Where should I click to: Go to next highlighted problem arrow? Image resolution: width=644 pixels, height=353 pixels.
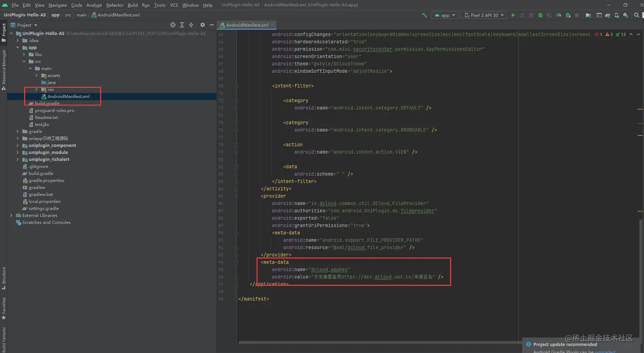point(638,34)
